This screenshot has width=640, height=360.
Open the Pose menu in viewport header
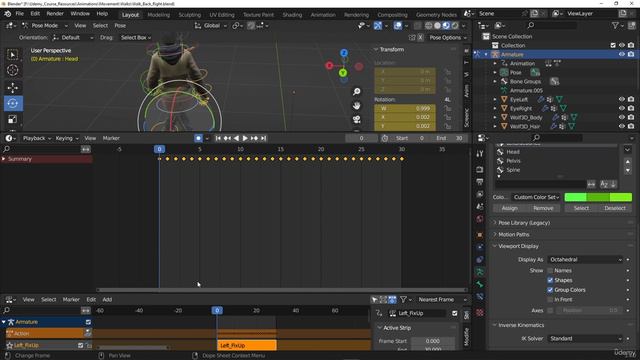tap(120, 26)
